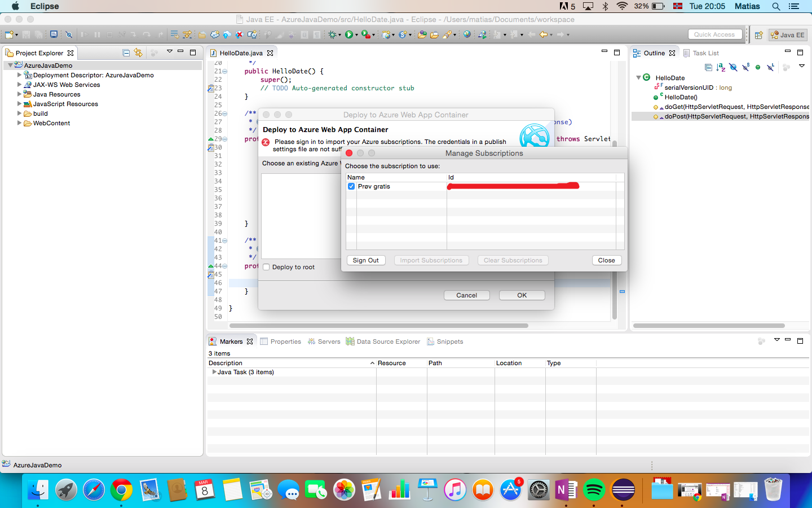Click Hide Fields icon in Outline
This screenshot has width=812, height=508.
(x=733, y=67)
